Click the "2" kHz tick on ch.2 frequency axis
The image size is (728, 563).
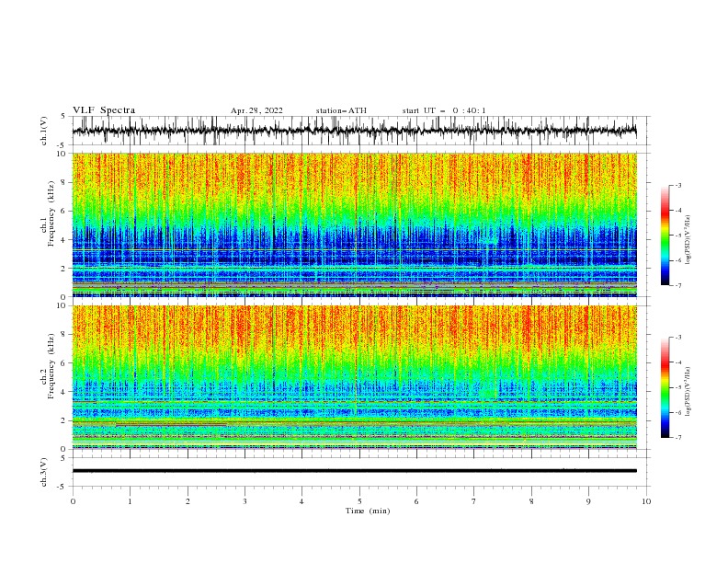[x=65, y=420]
